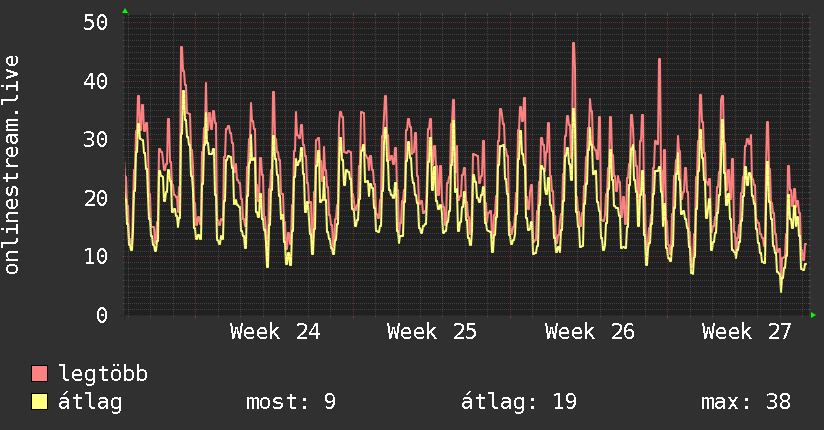Click the green arrow atop the y-axis

pos(125,11)
